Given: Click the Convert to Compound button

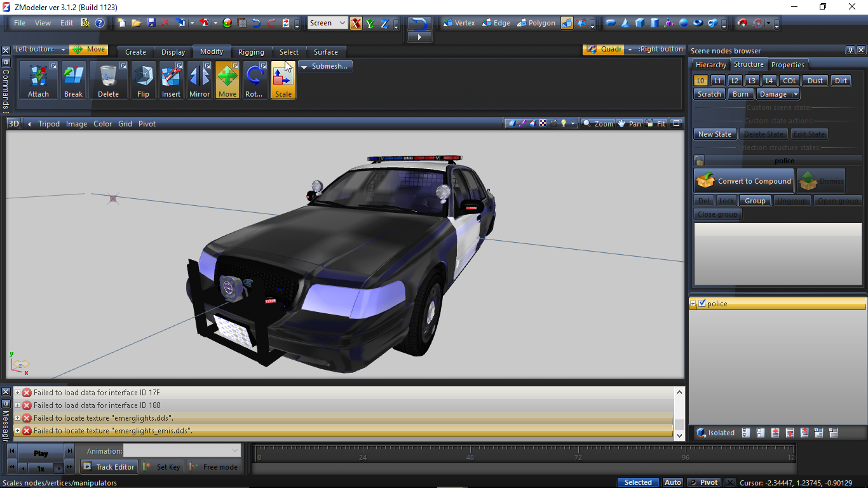Looking at the screenshot, I should [x=744, y=181].
